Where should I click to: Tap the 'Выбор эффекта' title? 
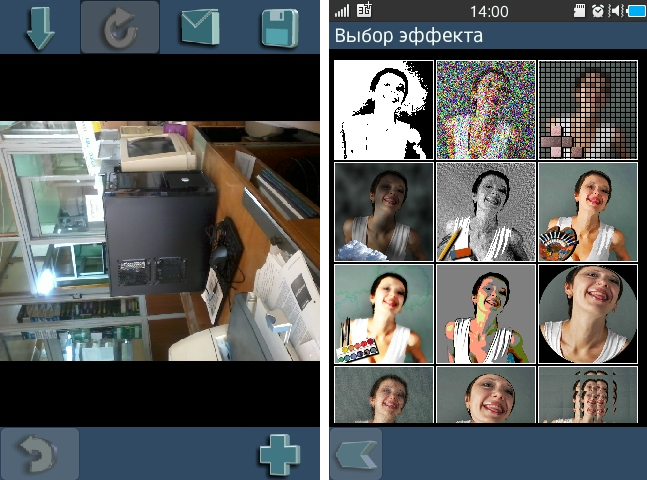[409, 35]
